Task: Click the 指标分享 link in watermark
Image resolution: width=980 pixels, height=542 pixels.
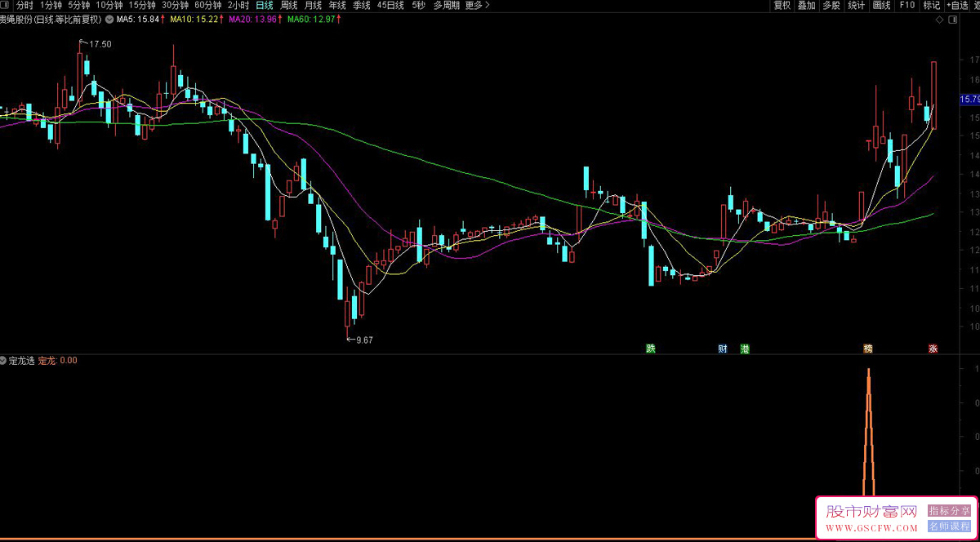Action: pyautogui.click(x=947, y=510)
